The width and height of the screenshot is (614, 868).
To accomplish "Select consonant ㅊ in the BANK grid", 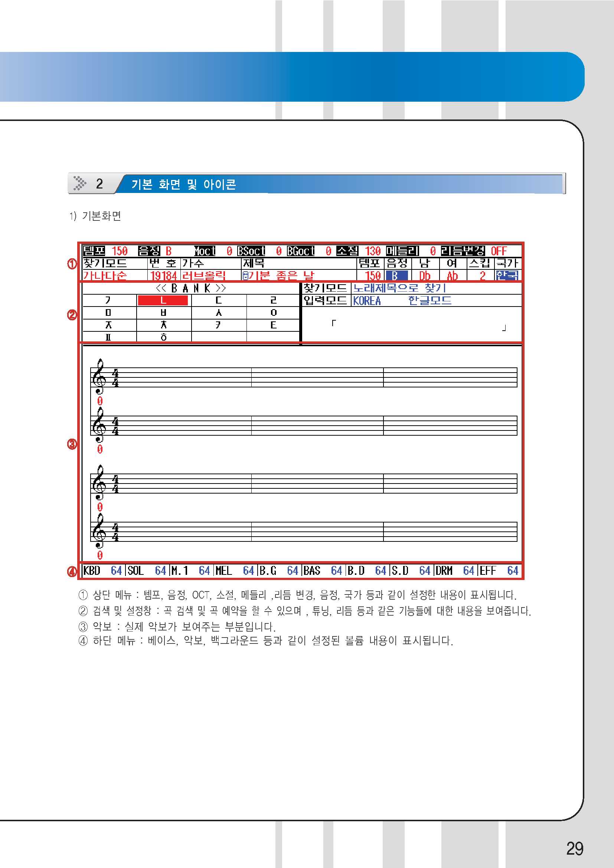I will 163,325.
